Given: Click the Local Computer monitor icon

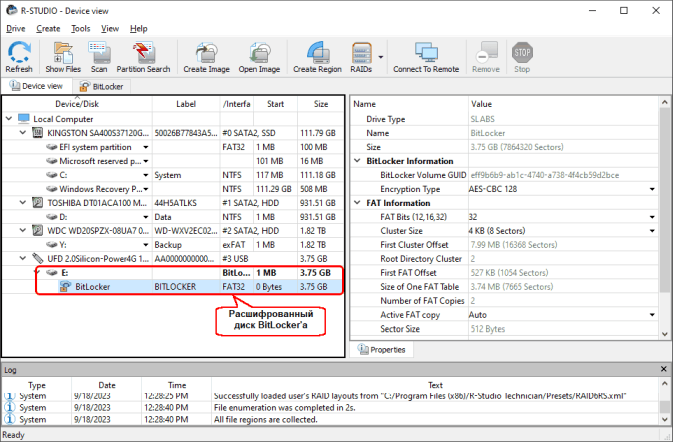Looking at the screenshot, I should (24, 118).
